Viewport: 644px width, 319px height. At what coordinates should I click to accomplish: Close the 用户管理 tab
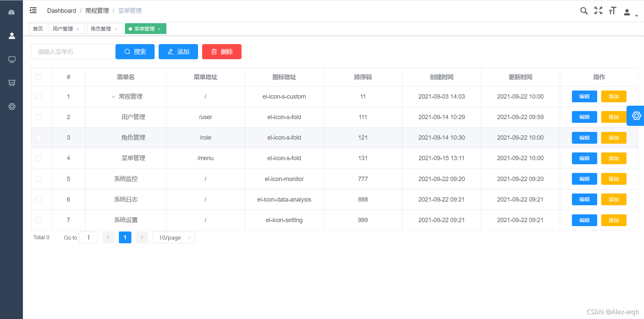[x=78, y=29]
